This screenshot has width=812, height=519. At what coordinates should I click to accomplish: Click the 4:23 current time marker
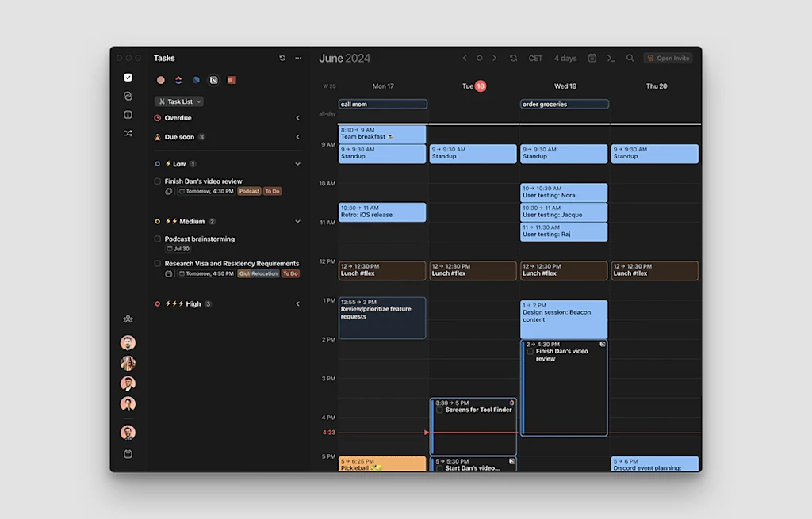(x=329, y=433)
